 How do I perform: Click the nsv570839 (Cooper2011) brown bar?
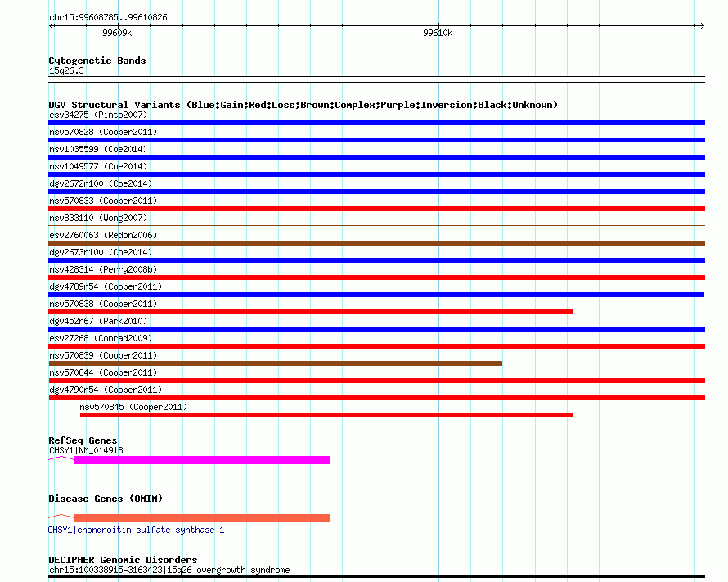pos(276,363)
